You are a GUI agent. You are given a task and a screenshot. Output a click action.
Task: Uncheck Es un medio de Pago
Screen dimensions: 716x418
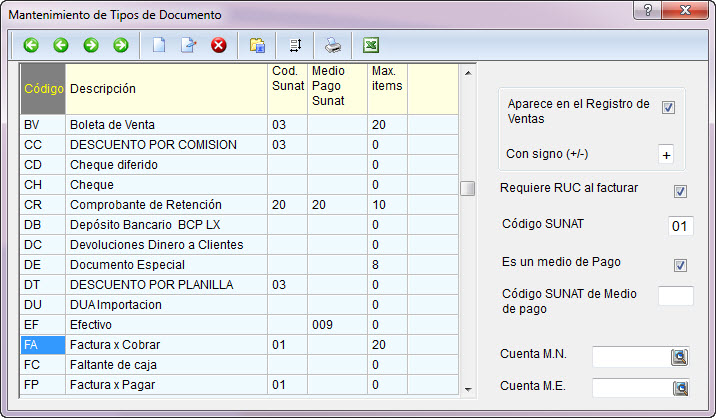(x=680, y=265)
